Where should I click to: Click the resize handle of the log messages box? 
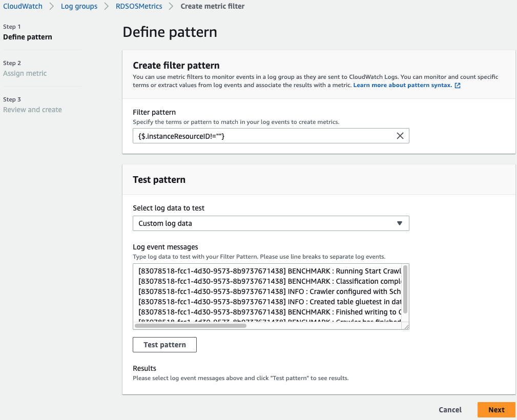tap(406, 326)
